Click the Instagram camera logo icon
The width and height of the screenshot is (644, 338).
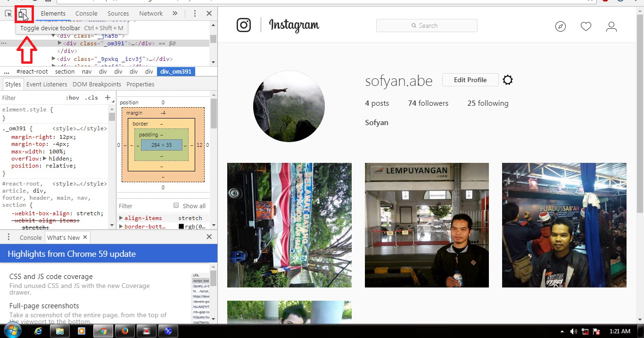click(x=244, y=25)
